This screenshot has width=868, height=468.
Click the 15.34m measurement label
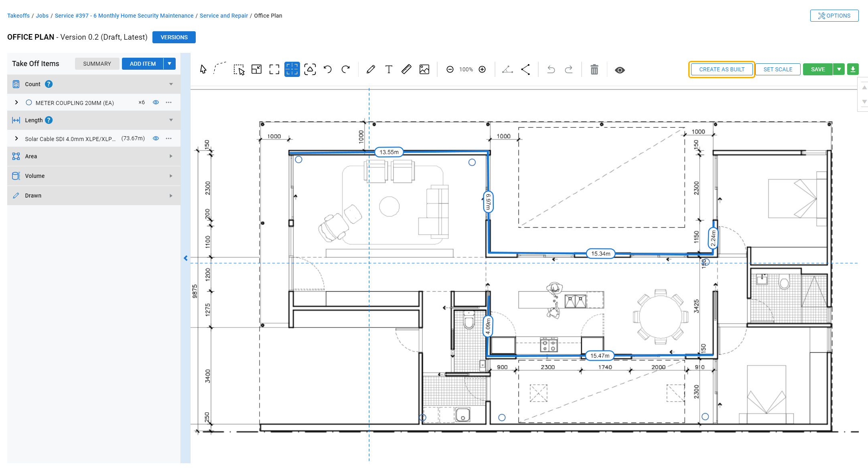(x=600, y=254)
